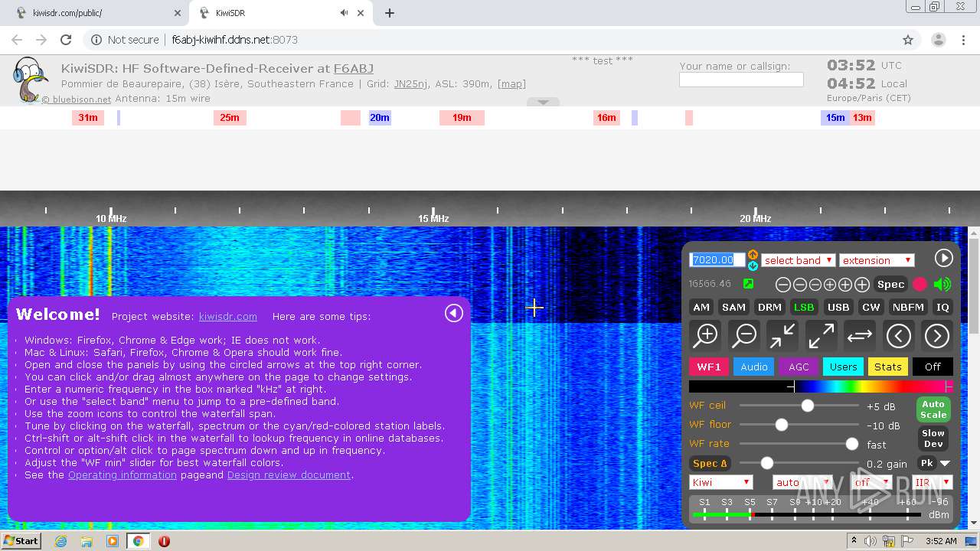Zoom in the waterfall with magnifier plus
Image resolution: width=980 pixels, height=551 pixels.
coord(706,335)
